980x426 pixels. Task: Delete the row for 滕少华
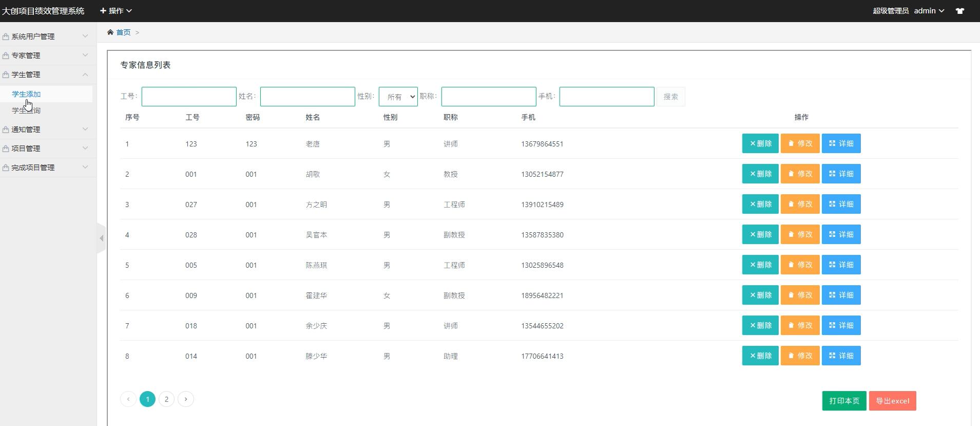click(x=760, y=356)
